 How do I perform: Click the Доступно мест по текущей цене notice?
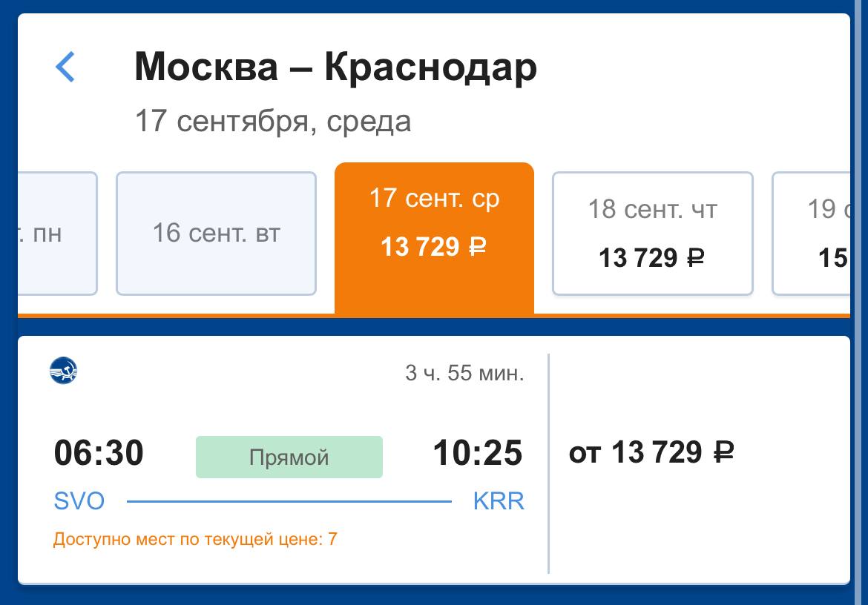pyautogui.click(x=195, y=539)
